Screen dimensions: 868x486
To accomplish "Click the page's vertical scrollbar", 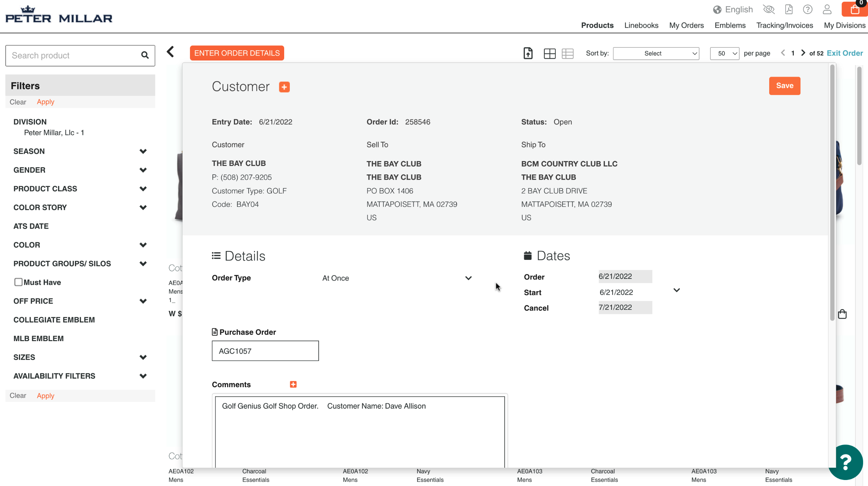I will pyautogui.click(x=859, y=116).
